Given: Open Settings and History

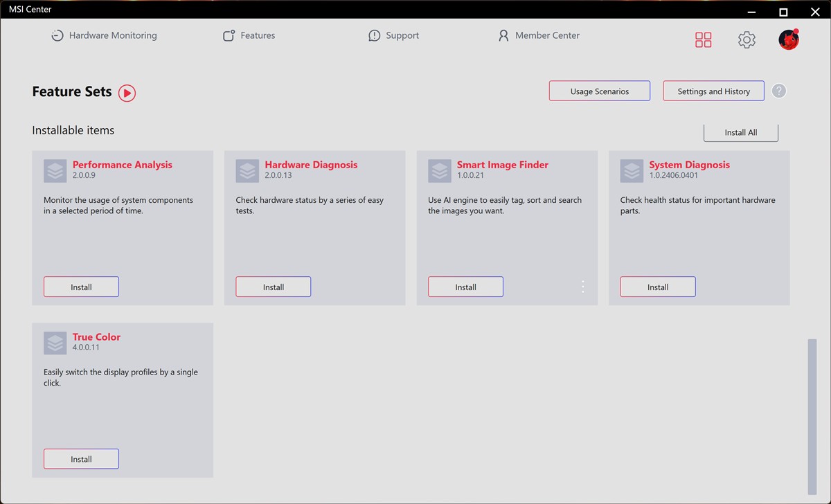Looking at the screenshot, I should [713, 91].
